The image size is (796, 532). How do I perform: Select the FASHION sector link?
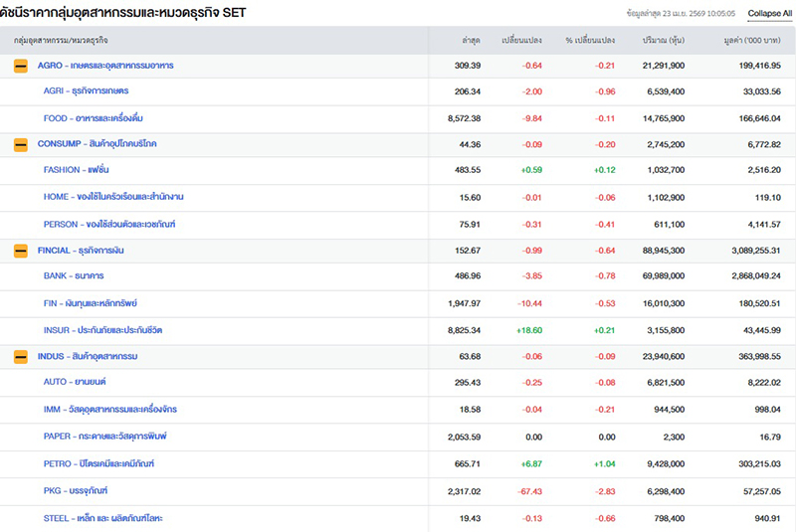click(80, 170)
